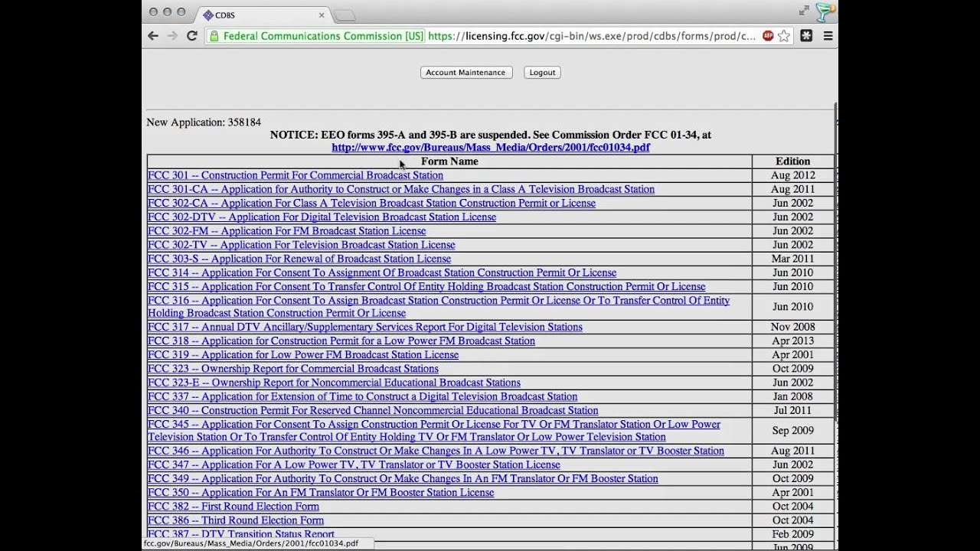
Task: Open FCC 302-DTV Digital Television license link
Action: 322,217
